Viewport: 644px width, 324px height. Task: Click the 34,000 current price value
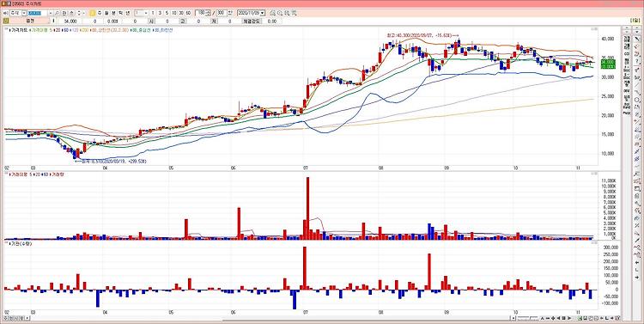coord(70,21)
